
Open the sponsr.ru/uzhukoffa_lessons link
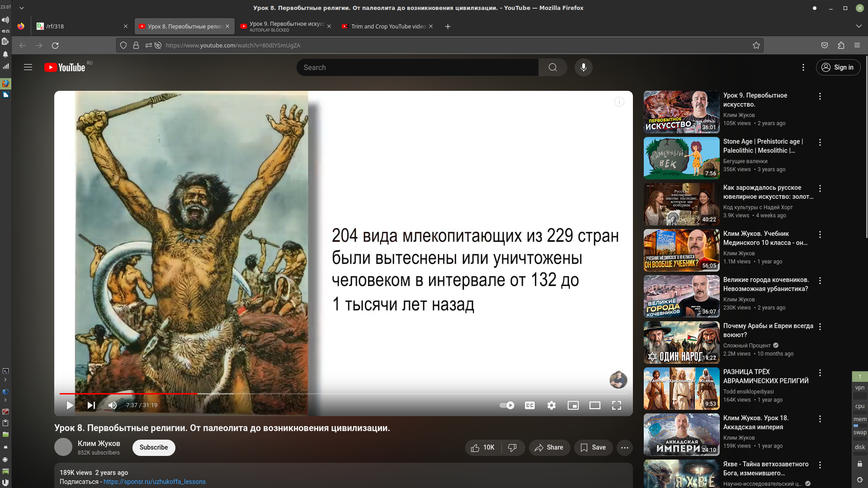tap(155, 482)
